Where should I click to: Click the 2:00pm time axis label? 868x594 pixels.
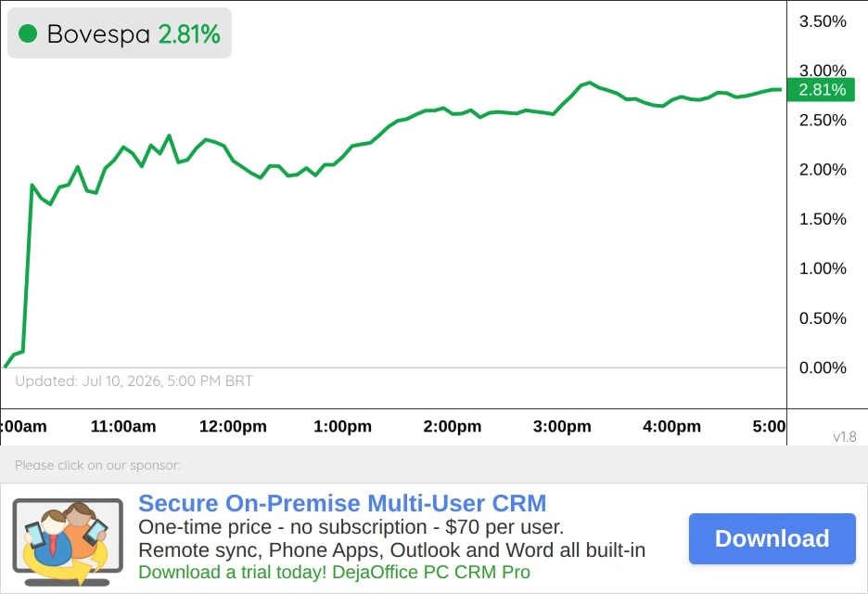pyautogui.click(x=453, y=426)
